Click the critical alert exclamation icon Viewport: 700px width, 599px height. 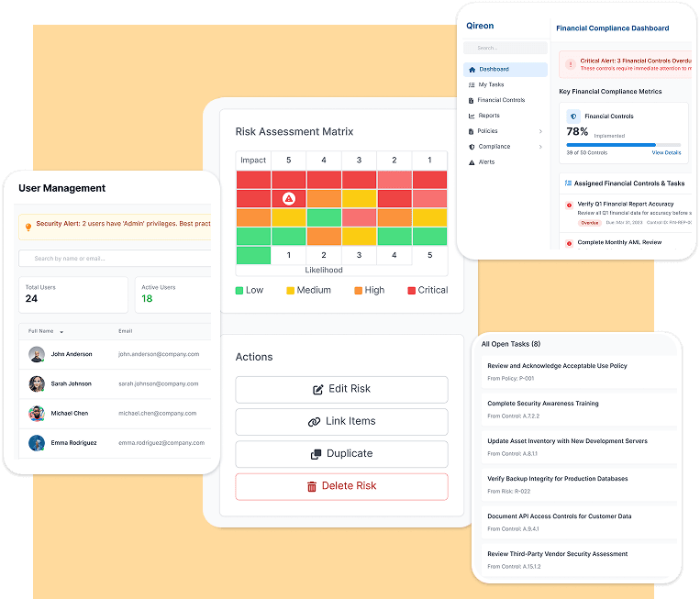point(570,64)
